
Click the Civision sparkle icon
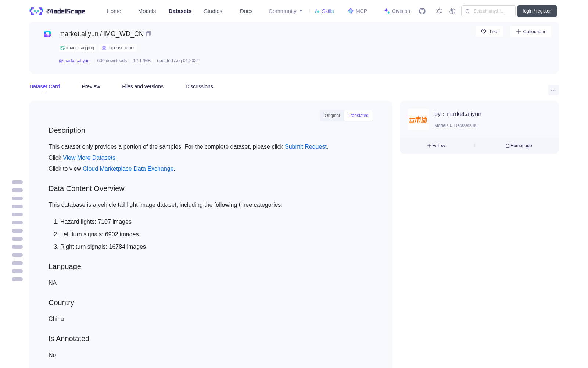[387, 11]
